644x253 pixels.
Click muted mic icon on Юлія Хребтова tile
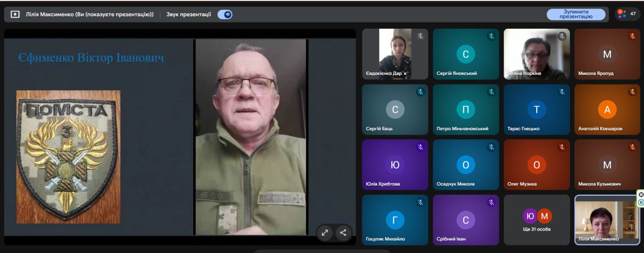420,147
